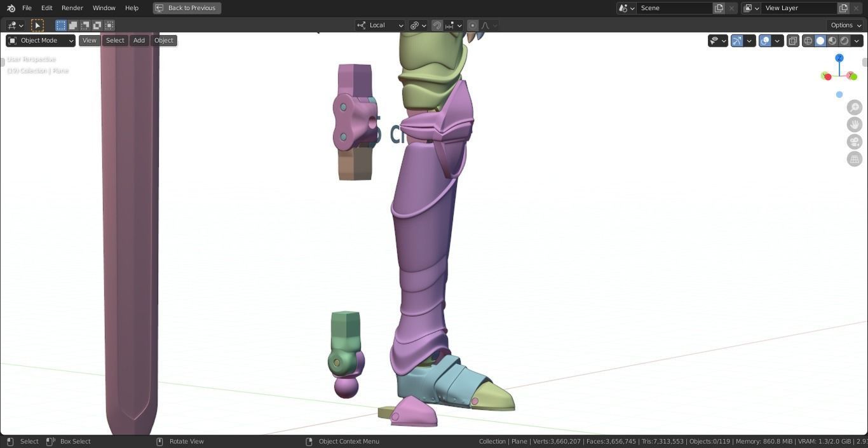Viewport: 868px width, 448px height.
Task: Click 'Objects:0/119' in status bar
Action: [x=710, y=442]
